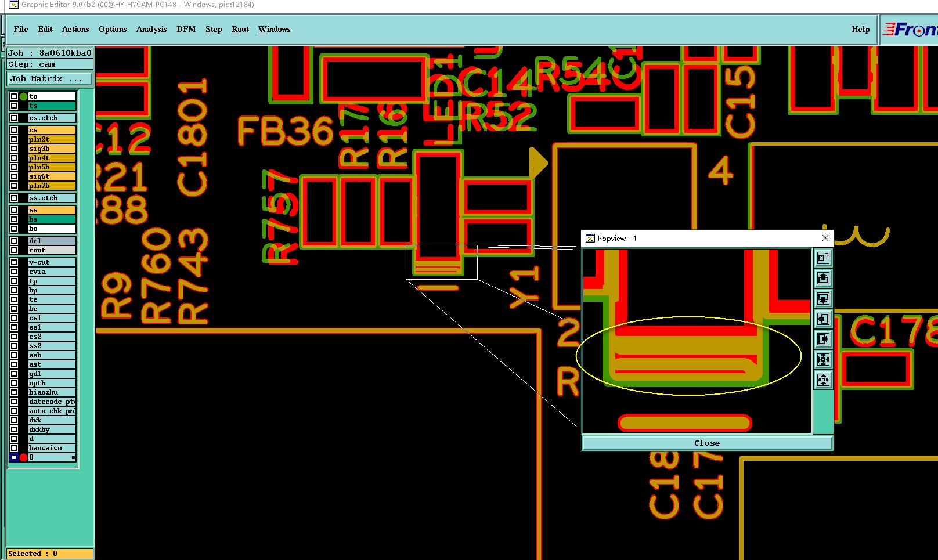Toggle the checkbox for layer banwaiwu
This screenshot has height=560, width=938.
click(x=14, y=448)
